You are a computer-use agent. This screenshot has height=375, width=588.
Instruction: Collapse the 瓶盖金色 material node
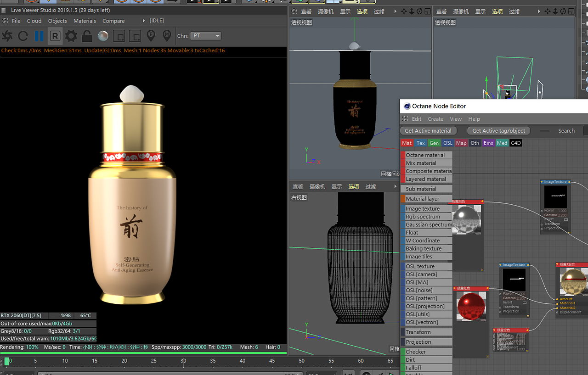click(495, 330)
